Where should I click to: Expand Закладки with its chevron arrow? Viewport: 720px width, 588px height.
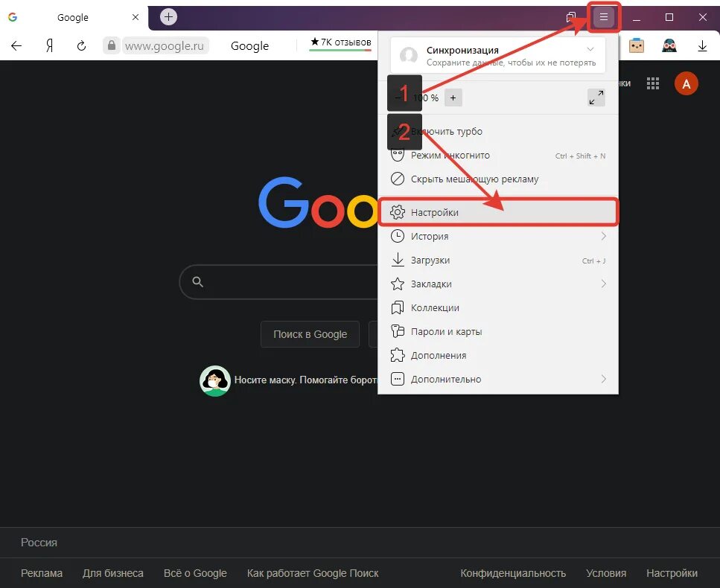point(603,284)
